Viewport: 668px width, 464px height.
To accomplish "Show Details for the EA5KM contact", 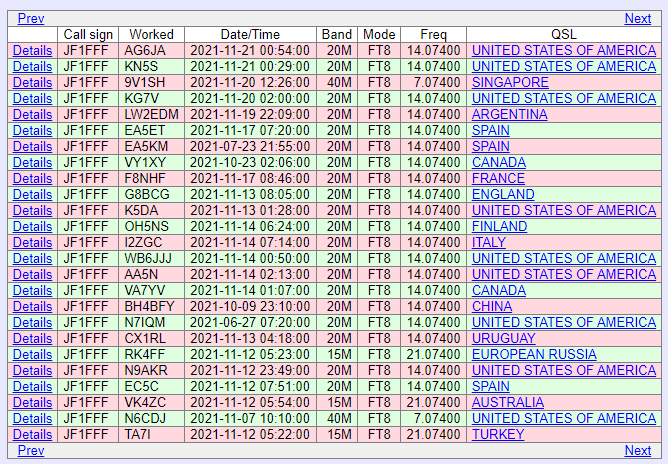I will coord(32,146).
